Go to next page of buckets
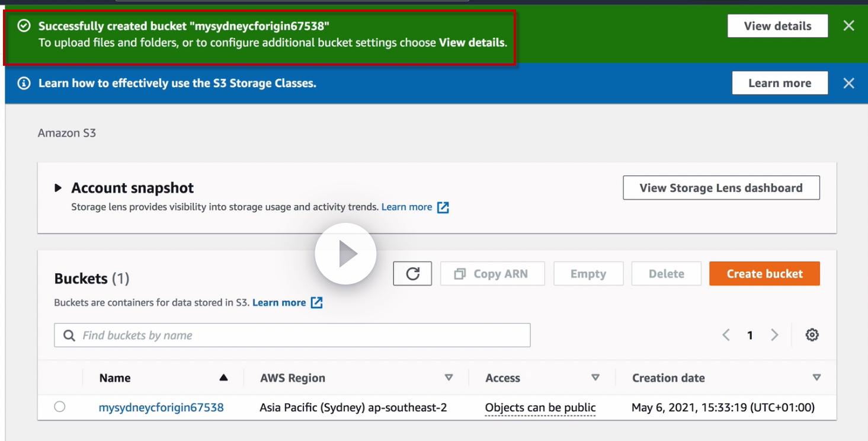Viewport: 868px width, 441px height. point(774,335)
